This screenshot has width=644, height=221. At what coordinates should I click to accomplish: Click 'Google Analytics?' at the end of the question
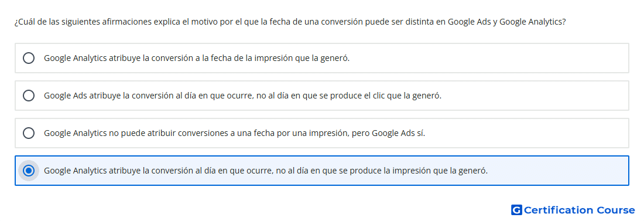pos(533,22)
